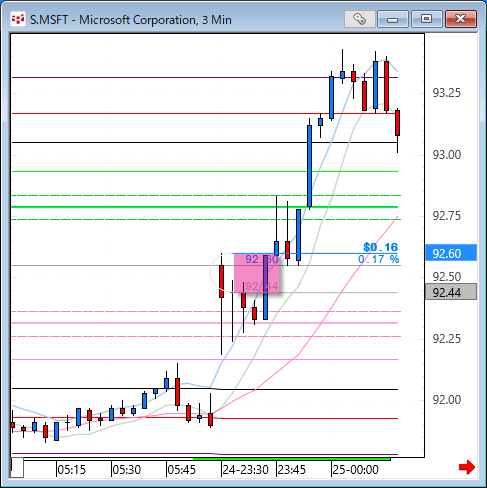
Task: Click the 05:15 time axis label
Action: point(71,470)
